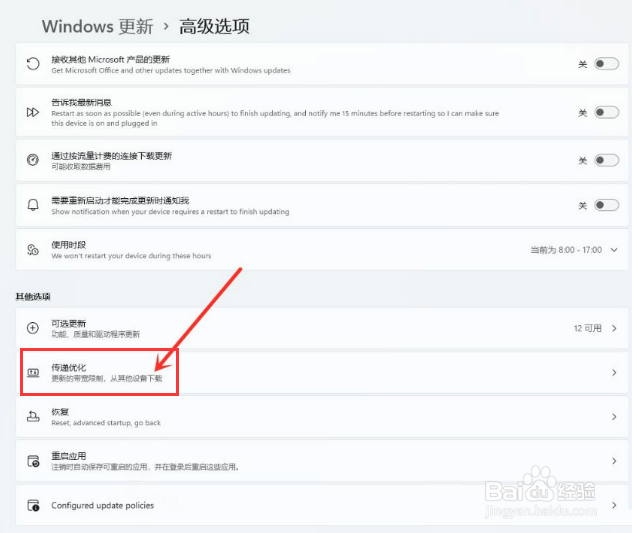Image resolution: width=632 pixels, height=533 pixels.
Task: Enable downloading updates over metered connections
Action: point(607,160)
